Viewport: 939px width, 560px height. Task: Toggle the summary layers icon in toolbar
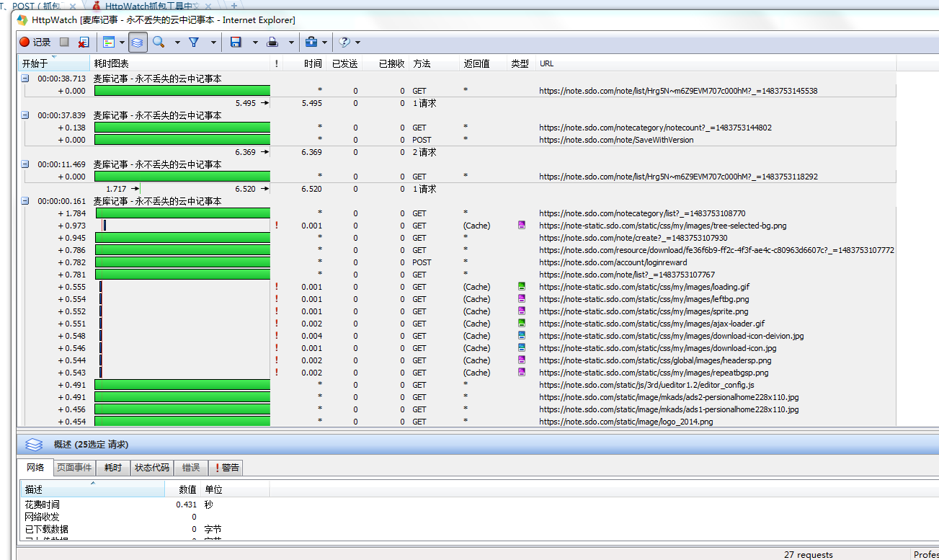138,43
